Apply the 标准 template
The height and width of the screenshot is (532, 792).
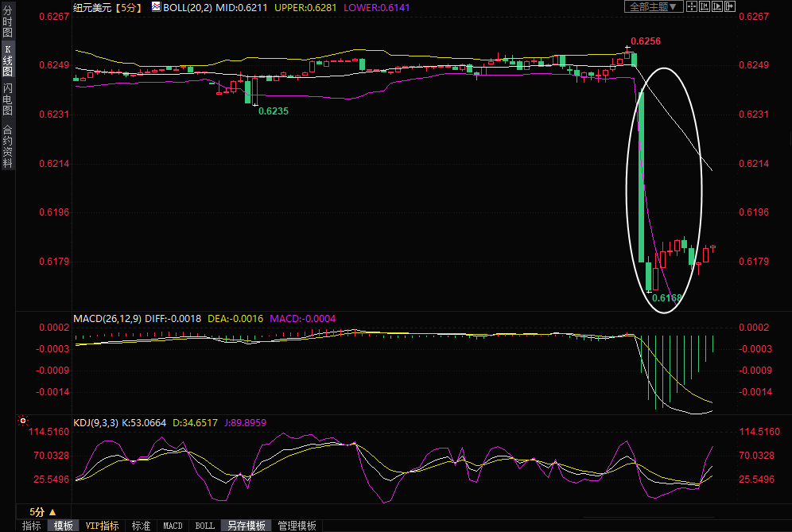[x=141, y=526]
